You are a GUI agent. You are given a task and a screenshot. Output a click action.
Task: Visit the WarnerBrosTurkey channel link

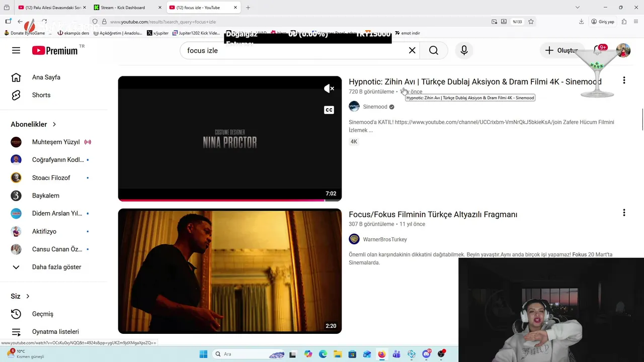click(385, 239)
